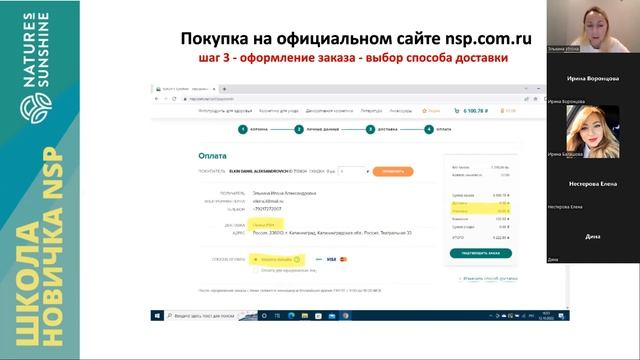This screenshot has height=360, width=640.
Task: Close the Nature's Sunshine browser tab
Action: point(214,89)
